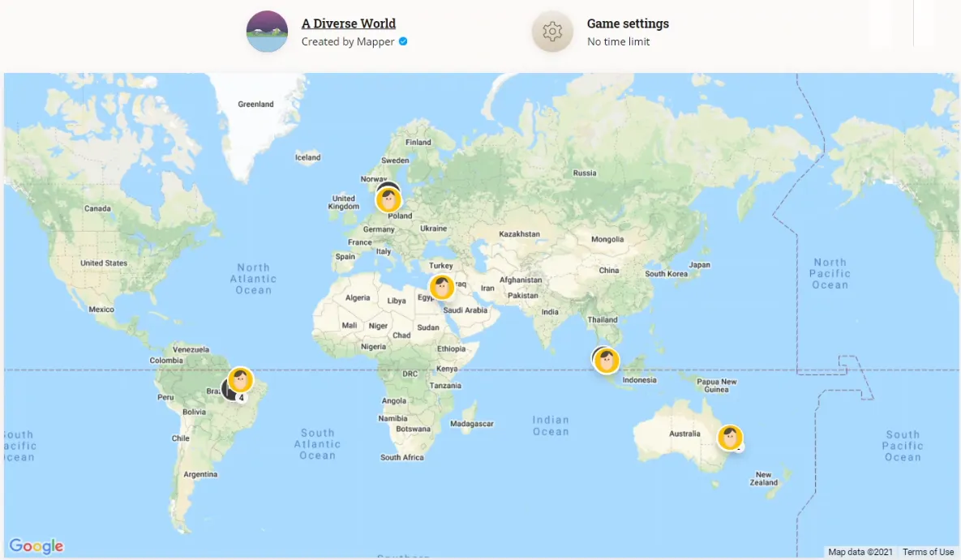Click the A Diverse World map avatar thumbnail

[x=268, y=32]
